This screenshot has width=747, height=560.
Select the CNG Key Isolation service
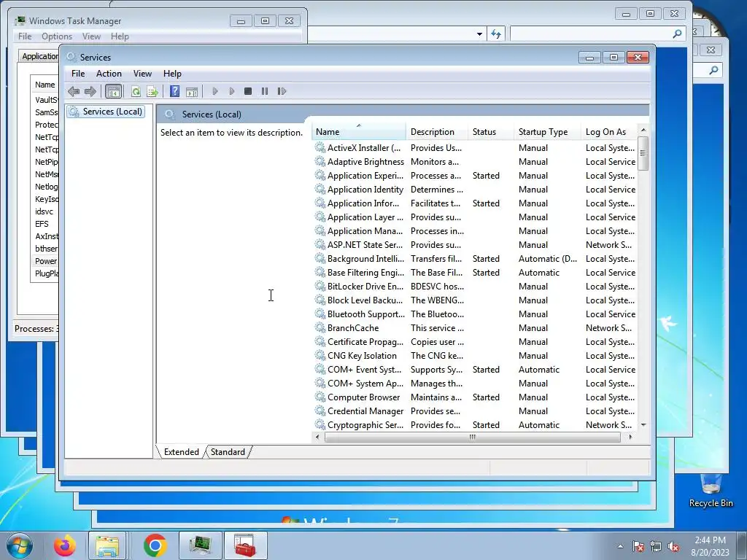pos(475,356)
